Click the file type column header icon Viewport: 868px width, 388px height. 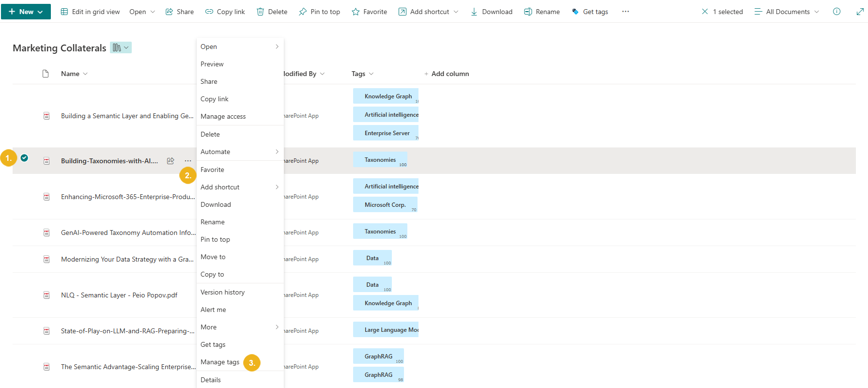coord(46,74)
